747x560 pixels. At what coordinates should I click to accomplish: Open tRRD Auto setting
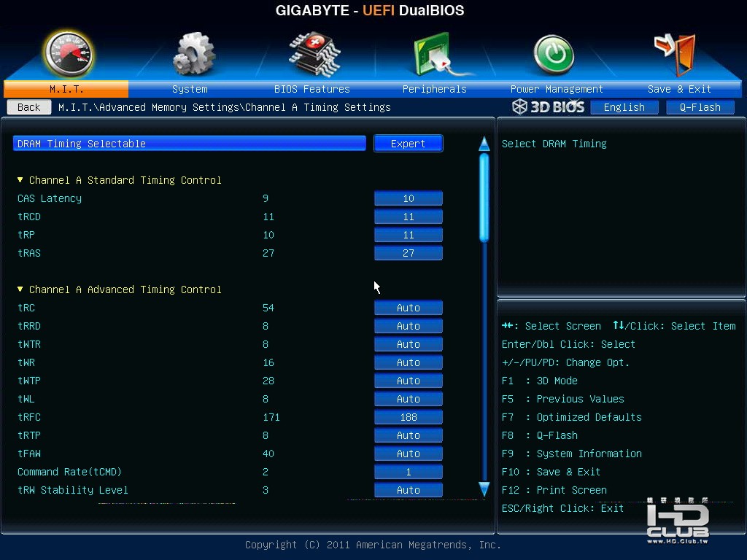pyautogui.click(x=409, y=326)
